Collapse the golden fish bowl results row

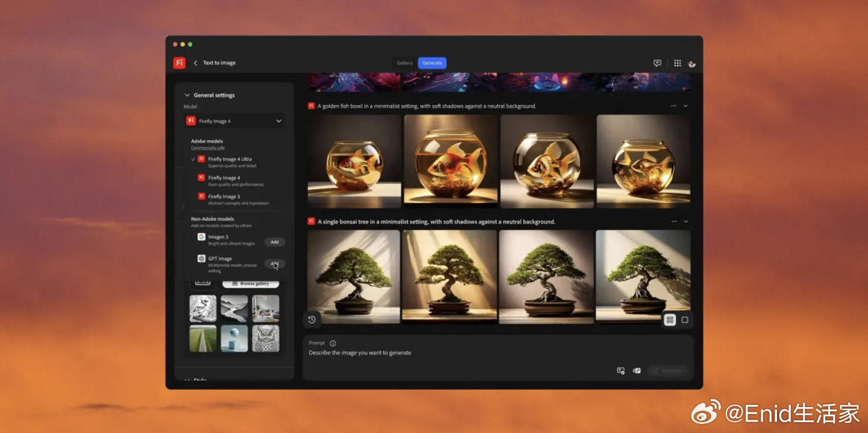(685, 106)
